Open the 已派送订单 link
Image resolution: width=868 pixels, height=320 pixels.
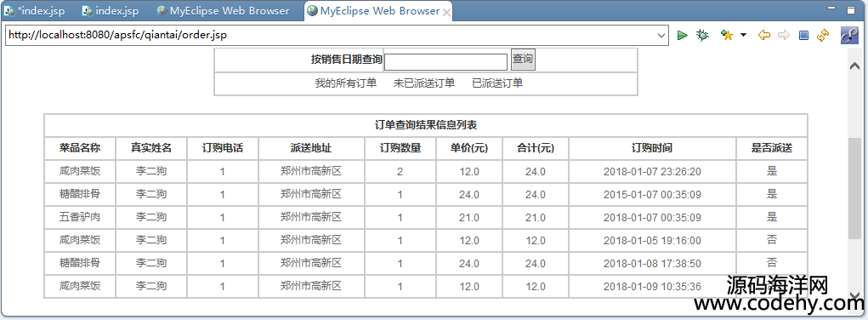tap(497, 83)
